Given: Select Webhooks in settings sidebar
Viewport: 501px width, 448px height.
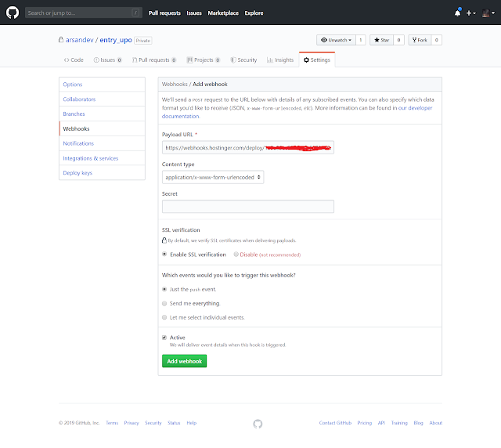Looking at the screenshot, I should [x=102, y=128].
